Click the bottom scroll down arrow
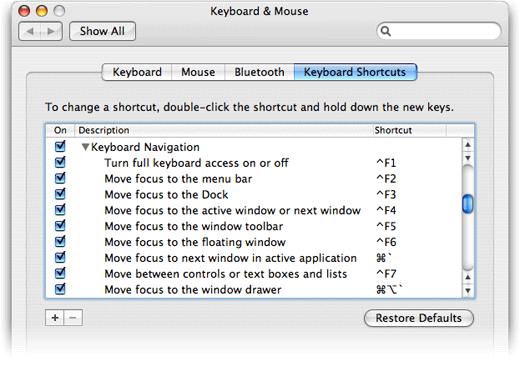 tap(468, 290)
